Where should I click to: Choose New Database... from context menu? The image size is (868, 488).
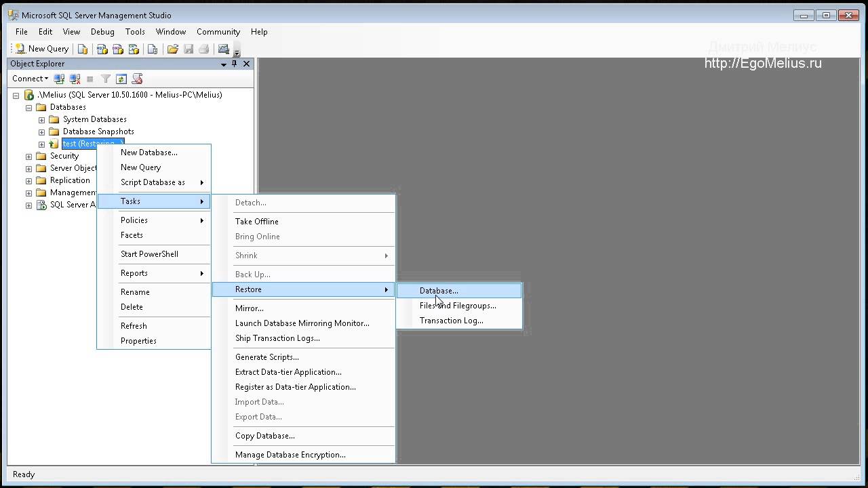pyautogui.click(x=154, y=152)
